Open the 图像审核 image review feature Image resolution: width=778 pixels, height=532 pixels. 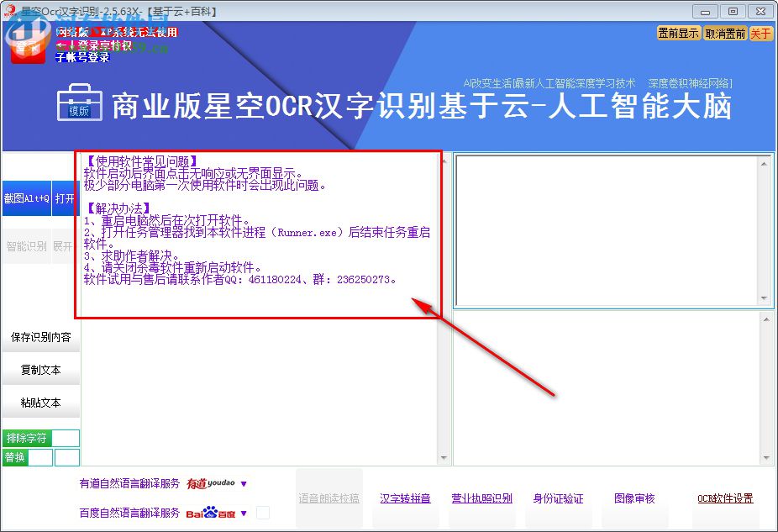(633, 498)
